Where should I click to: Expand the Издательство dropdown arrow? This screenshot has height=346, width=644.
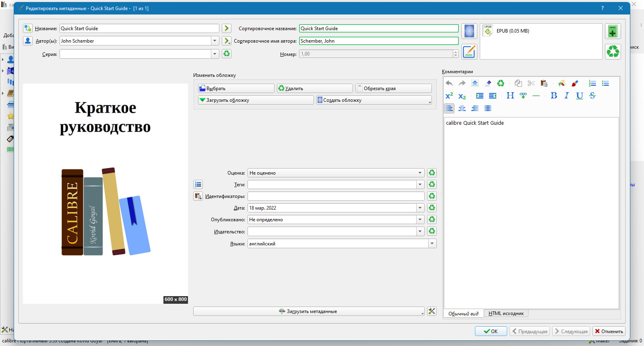(420, 231)
